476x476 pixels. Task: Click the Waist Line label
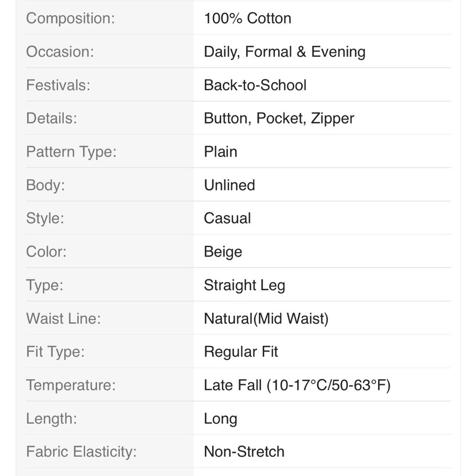63,318
